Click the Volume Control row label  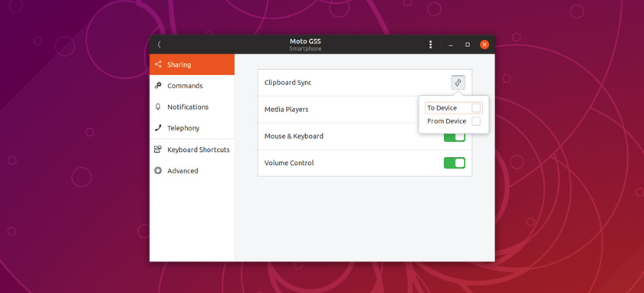[x=289, y=163]
